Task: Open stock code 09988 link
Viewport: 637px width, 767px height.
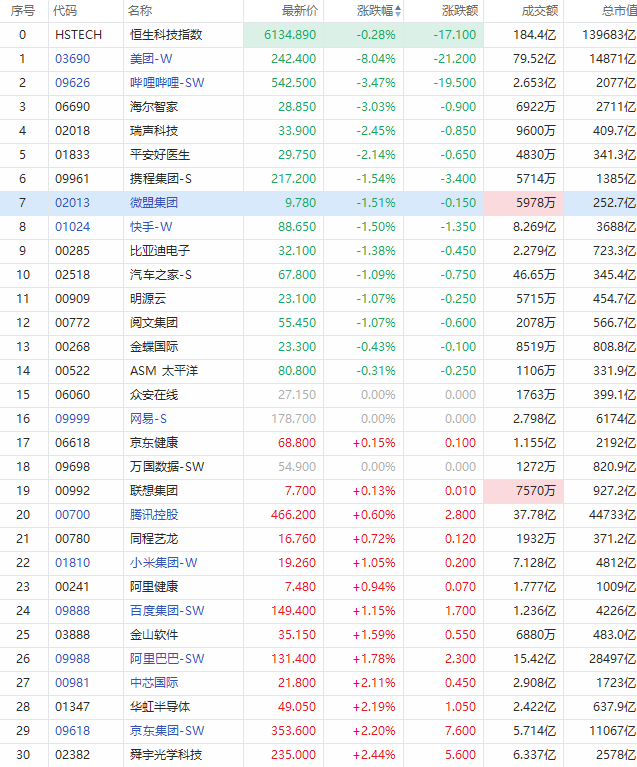Action: [x=72, y=658]
